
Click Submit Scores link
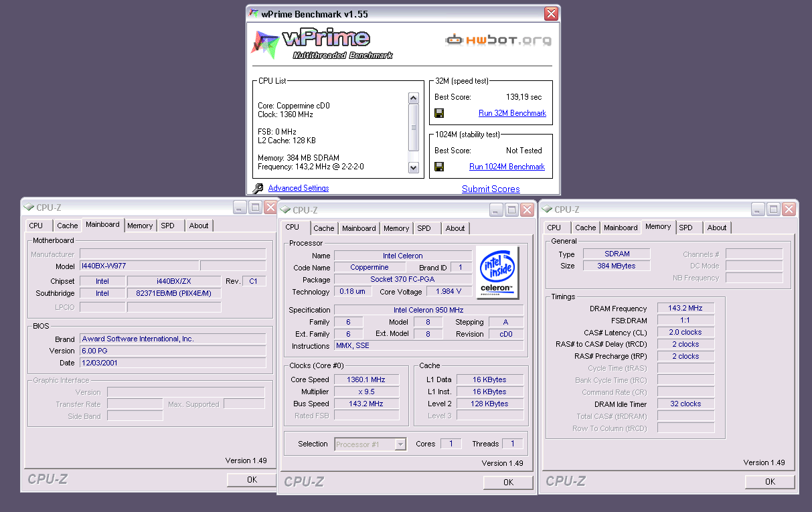[491, 189]
